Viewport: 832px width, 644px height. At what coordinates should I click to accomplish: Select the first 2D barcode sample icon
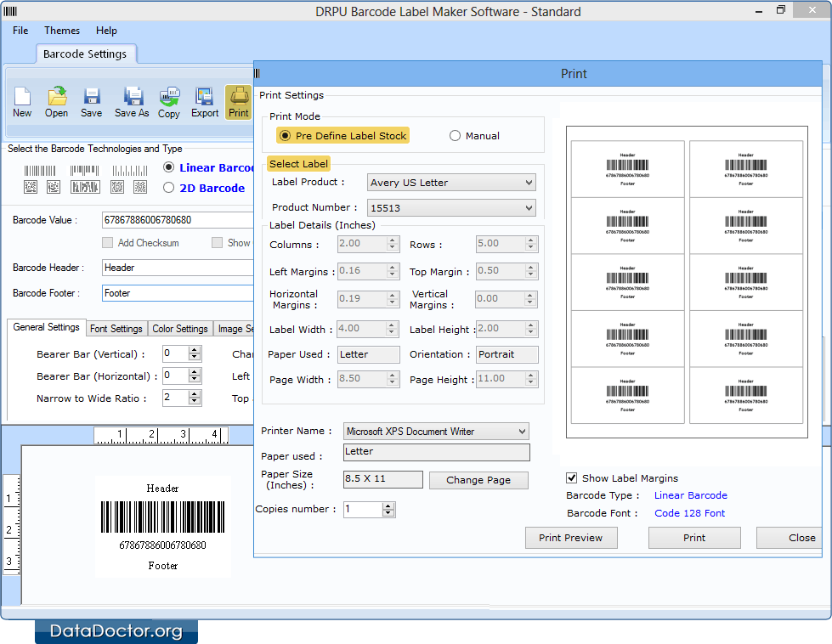[x=31, y=187]
